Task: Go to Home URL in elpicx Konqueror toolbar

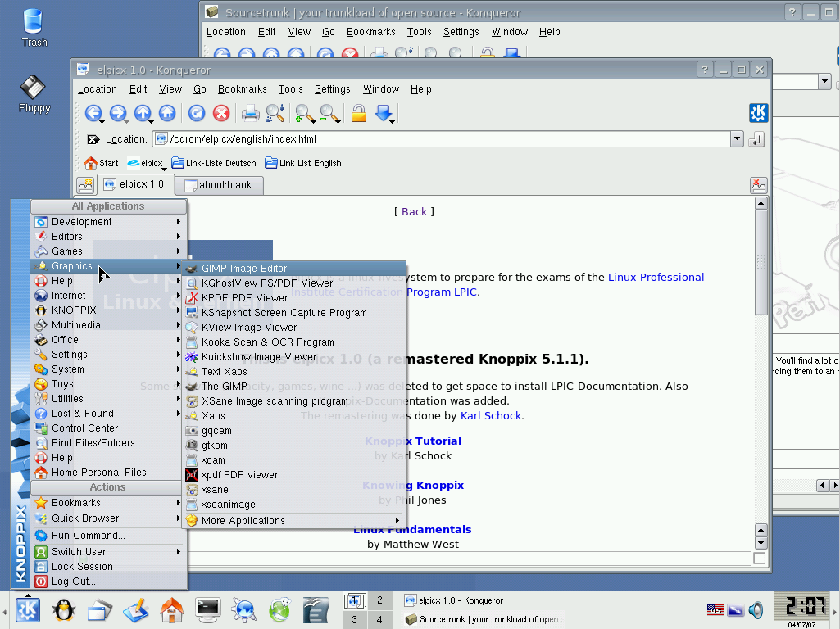Action: (x=167, y=113)
